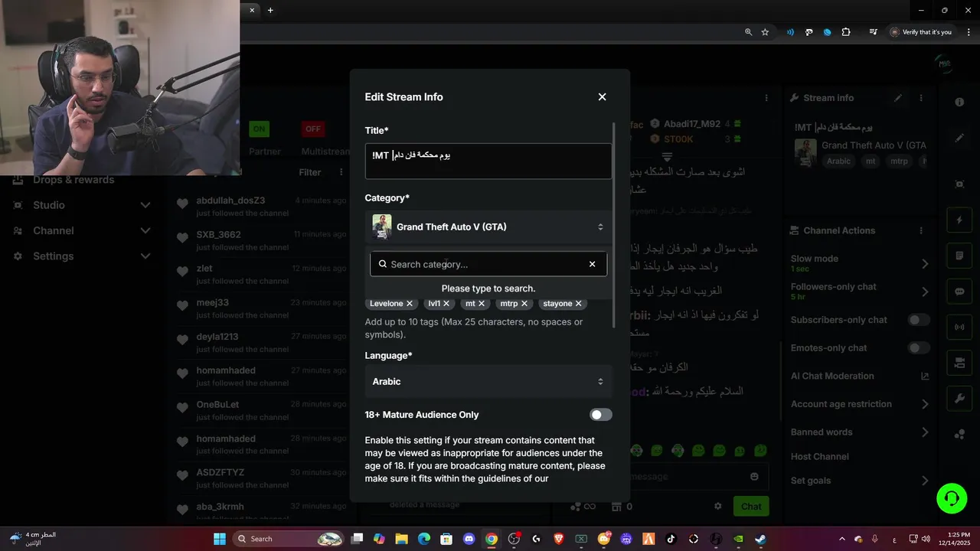Remove the Levelone tag
This screenshot has height=551, width=980.
(410, 304)
